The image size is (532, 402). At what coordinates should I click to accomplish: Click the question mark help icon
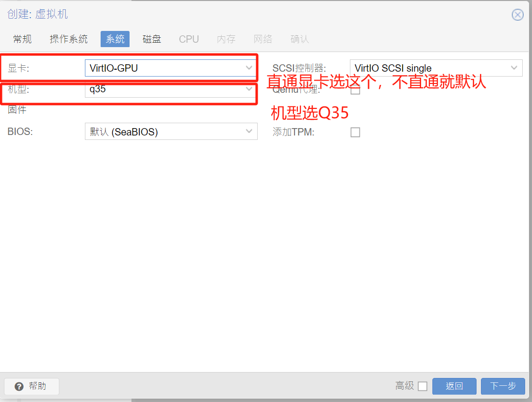point(19,386)
